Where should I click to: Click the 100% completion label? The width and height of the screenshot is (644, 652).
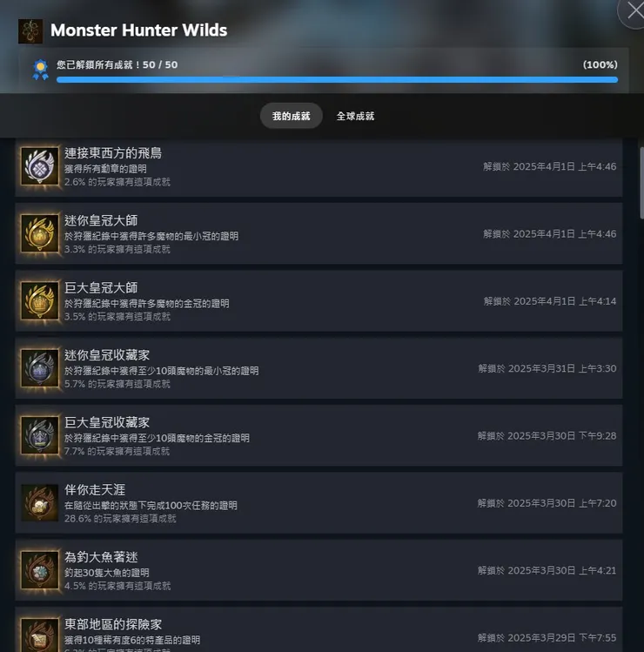(600, 65)
